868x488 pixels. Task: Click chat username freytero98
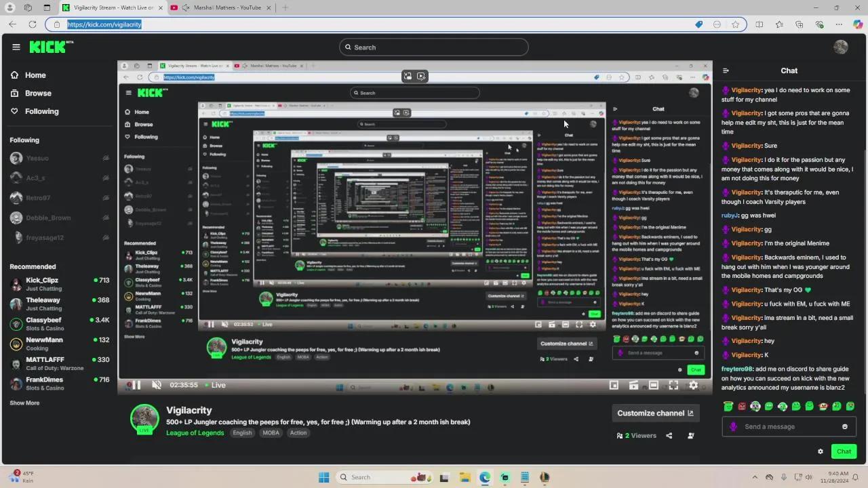coord(737,369)
